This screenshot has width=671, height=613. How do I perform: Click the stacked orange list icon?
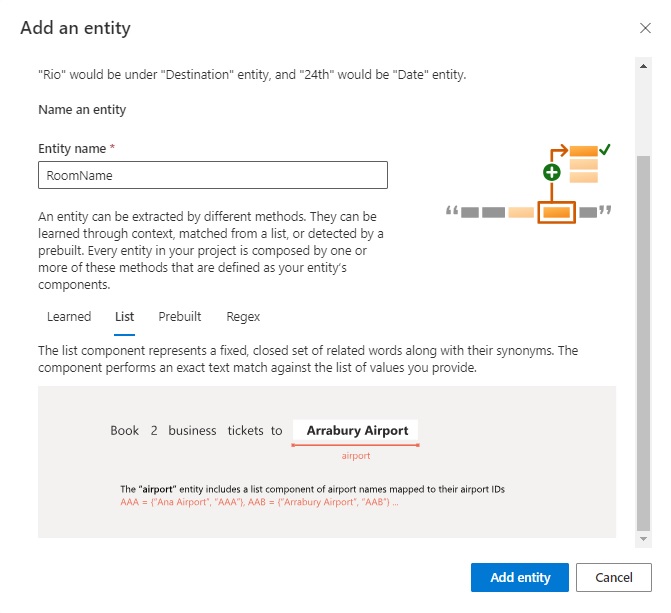[x=584, y=164]
